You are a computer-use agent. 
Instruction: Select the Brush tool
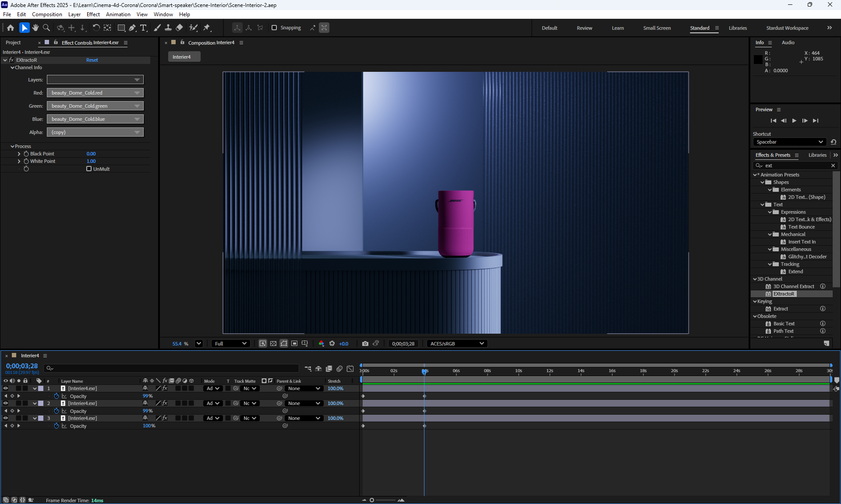[x=157, y=28]
